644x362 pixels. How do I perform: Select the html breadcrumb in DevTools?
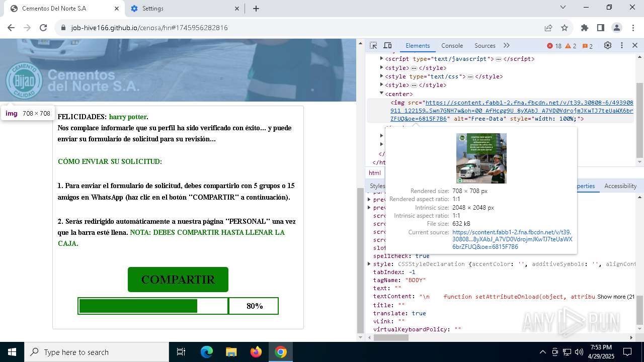375,173
